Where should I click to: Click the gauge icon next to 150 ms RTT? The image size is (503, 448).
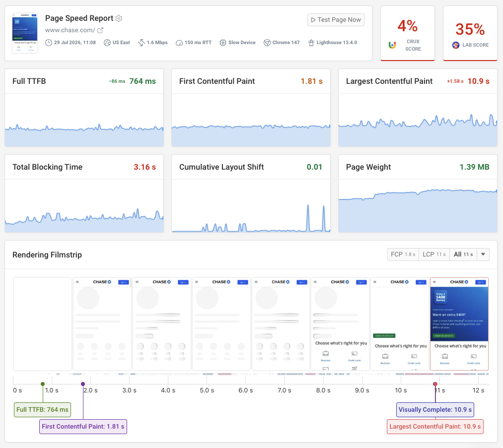[179, 43]
